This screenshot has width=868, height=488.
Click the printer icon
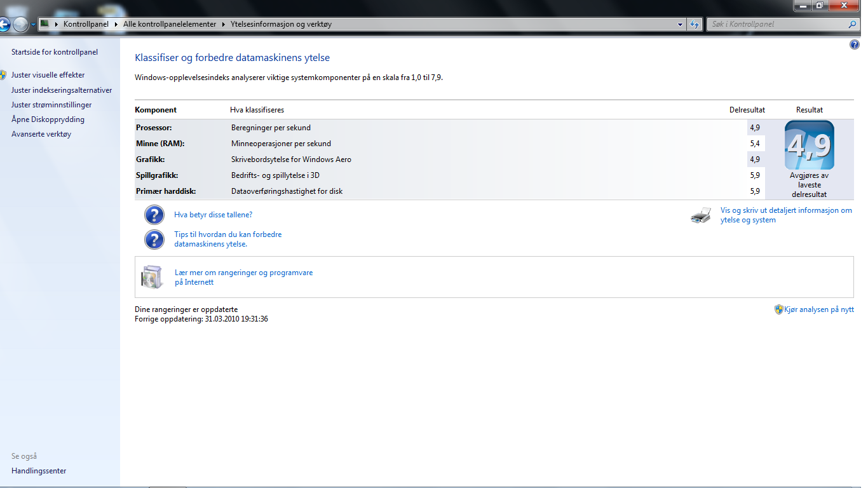[701, 215]
